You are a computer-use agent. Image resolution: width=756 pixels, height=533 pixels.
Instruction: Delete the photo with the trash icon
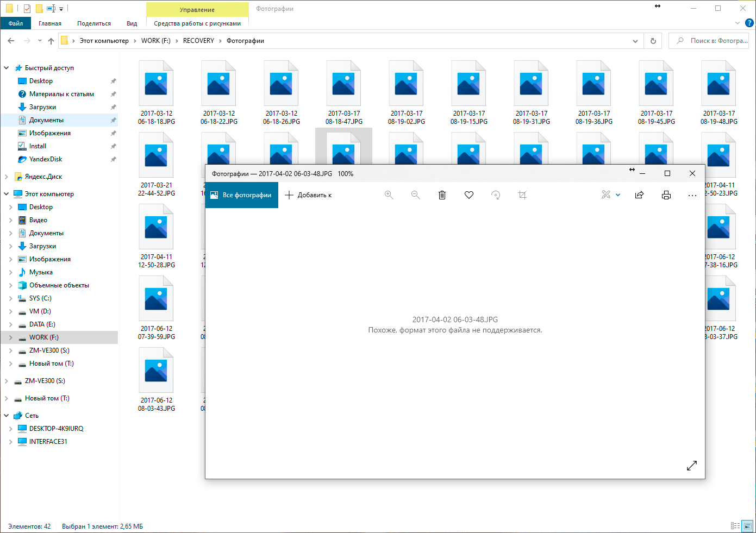(442, 195)
